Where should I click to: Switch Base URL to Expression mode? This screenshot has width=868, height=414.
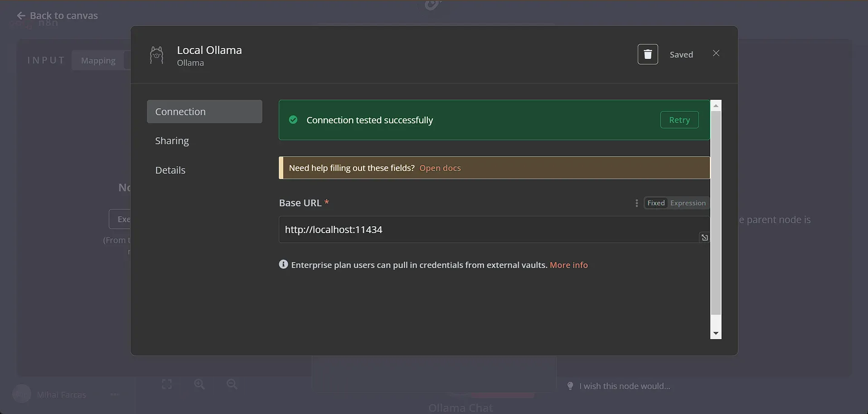pos(687,203)
